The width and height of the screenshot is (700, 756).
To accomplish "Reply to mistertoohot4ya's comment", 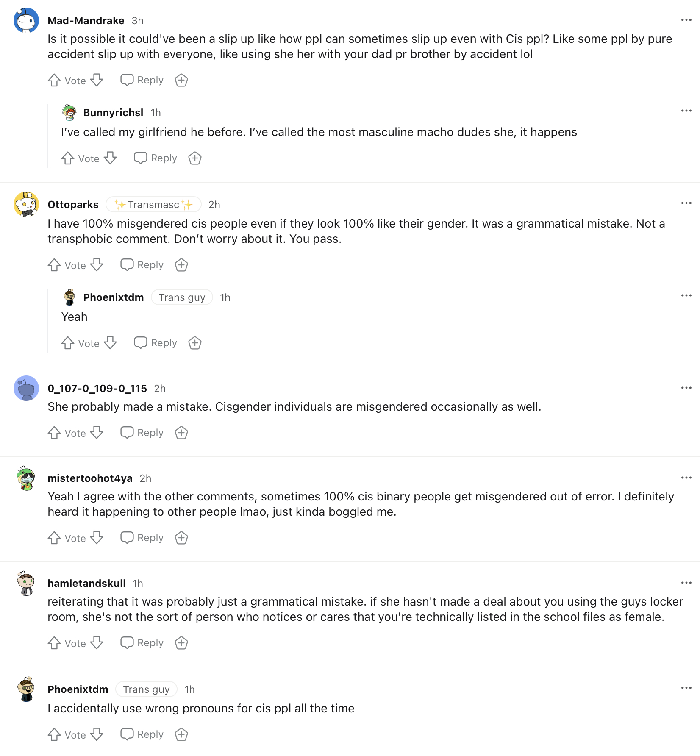I will pos(142,538).
